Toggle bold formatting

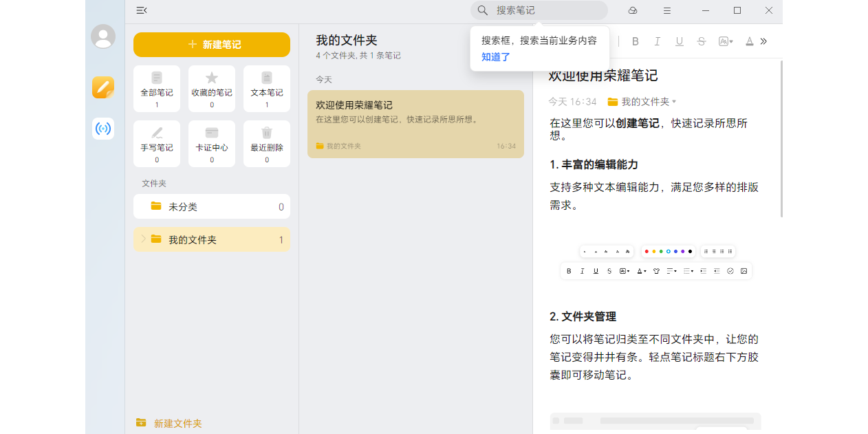coord(636,41)
